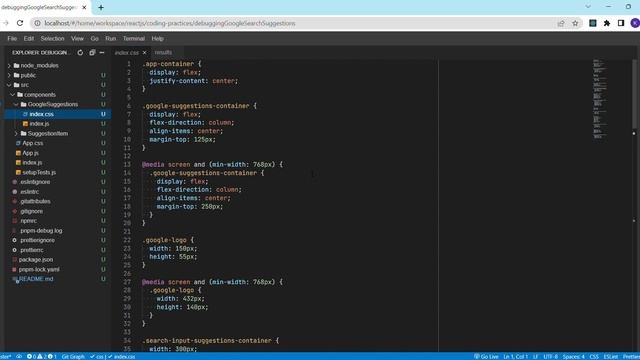Image resolution: width=640 pixels, height=360 pixels.
Task: Open the .eslintrc file
Action: tap(30, 192)
